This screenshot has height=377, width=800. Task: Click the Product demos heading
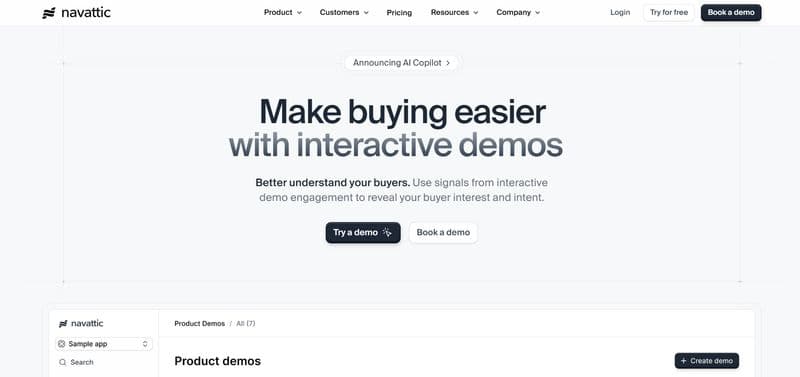coord(217,361)
